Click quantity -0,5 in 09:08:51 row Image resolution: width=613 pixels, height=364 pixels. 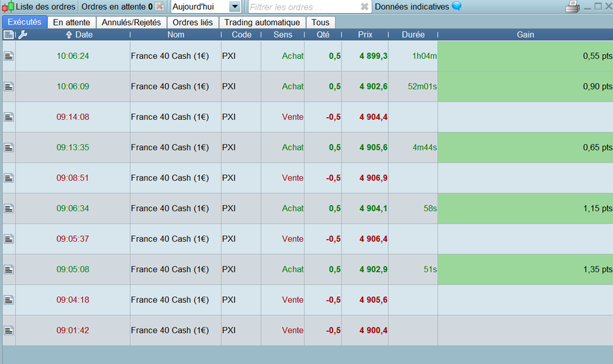tap(323, 178)
